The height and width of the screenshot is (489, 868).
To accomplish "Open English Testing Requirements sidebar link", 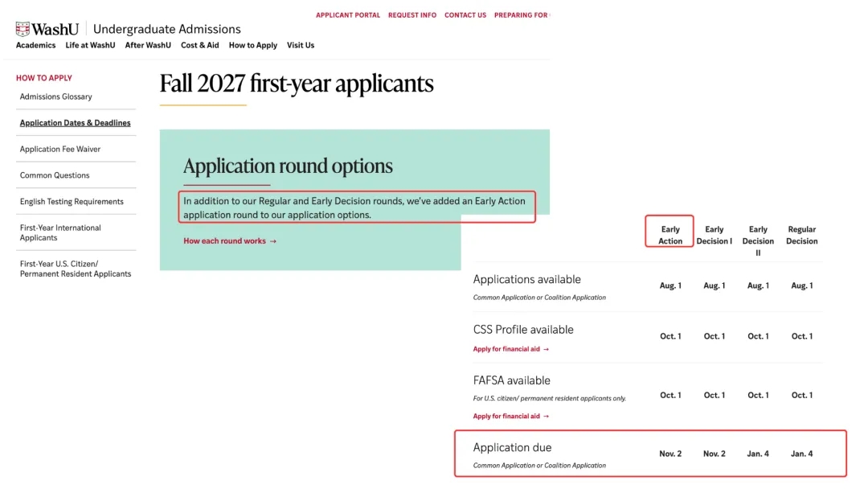I will click(x=72, y=202).
